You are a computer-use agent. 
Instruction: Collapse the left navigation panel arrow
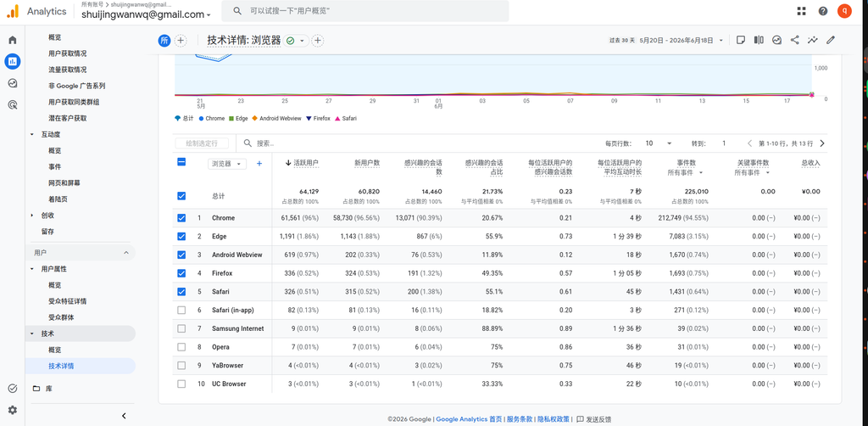(x=124, y=416)
